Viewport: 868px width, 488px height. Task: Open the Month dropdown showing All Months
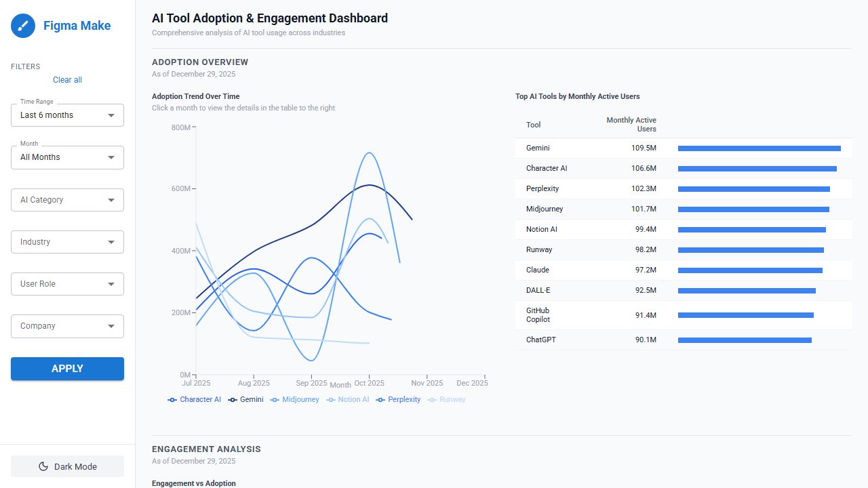pos(67,157)
